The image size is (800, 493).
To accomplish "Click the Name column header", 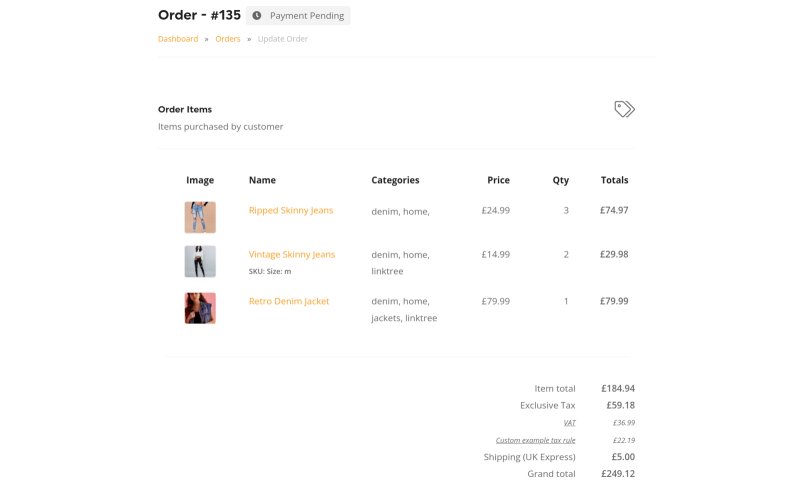I will tap(262, 180).
